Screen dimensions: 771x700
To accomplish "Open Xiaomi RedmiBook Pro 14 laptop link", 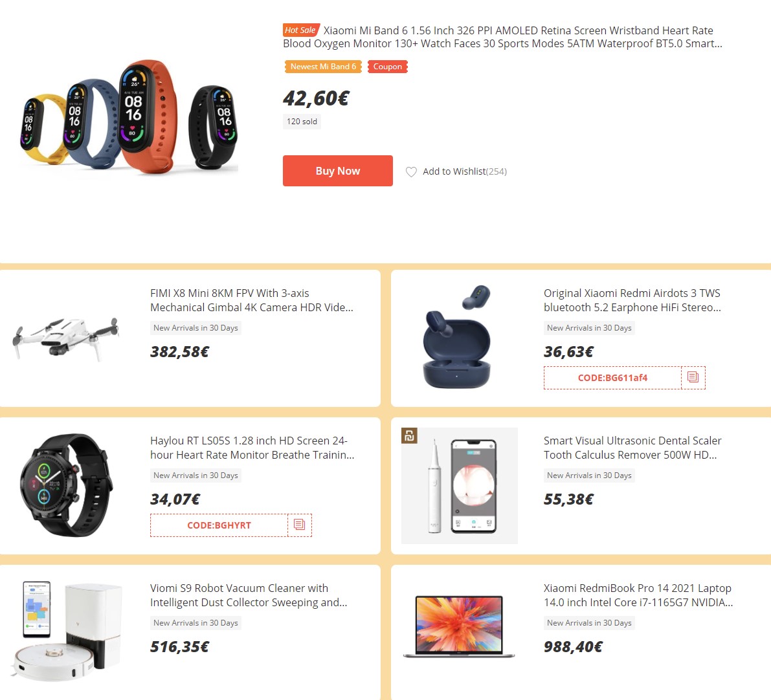I will [638, 595].
